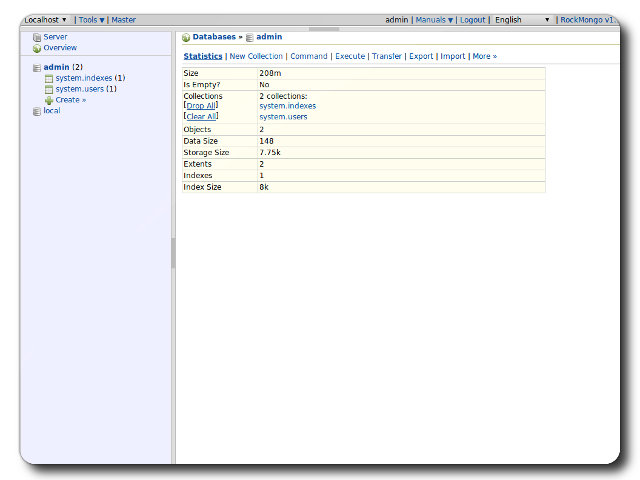Click the Databases breadcrumb globe icon
This screenshot has width=640, height=480.
click(x=186, y=37)
